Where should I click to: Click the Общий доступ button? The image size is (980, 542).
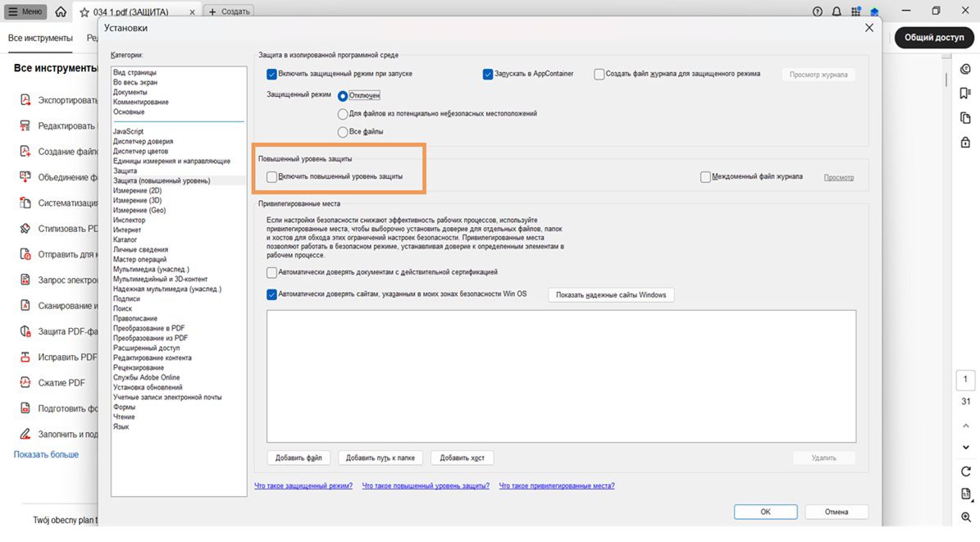934,38
